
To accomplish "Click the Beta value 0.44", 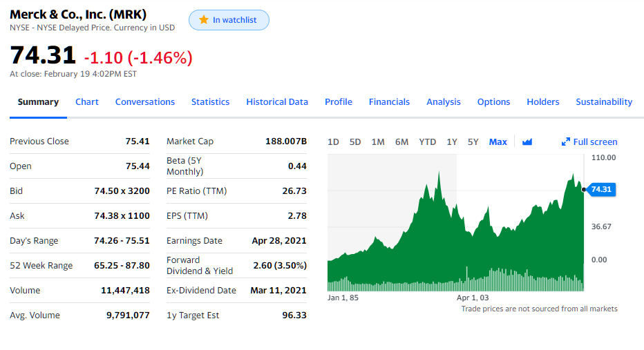I will coord(297,166).
